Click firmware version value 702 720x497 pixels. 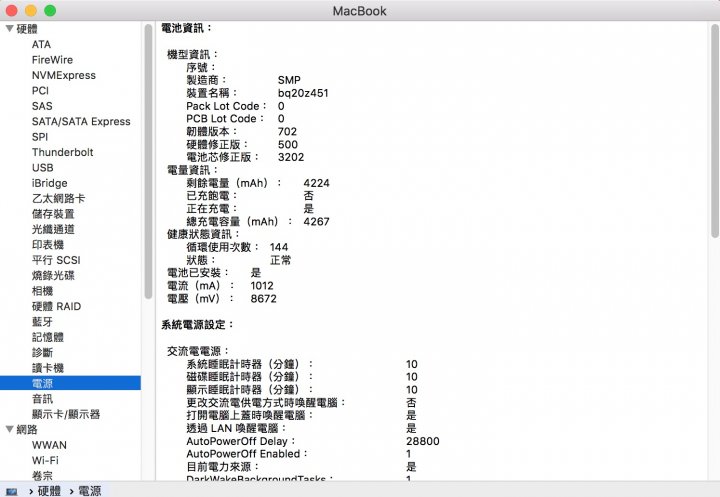tap(287, 131)
